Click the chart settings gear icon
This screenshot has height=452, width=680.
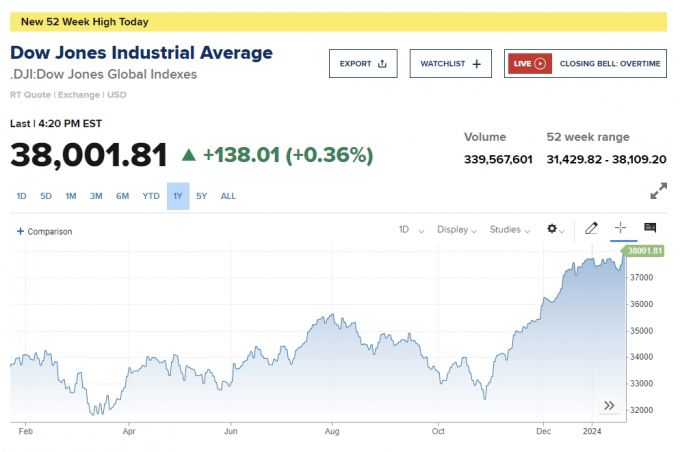[x=552, y=229]
